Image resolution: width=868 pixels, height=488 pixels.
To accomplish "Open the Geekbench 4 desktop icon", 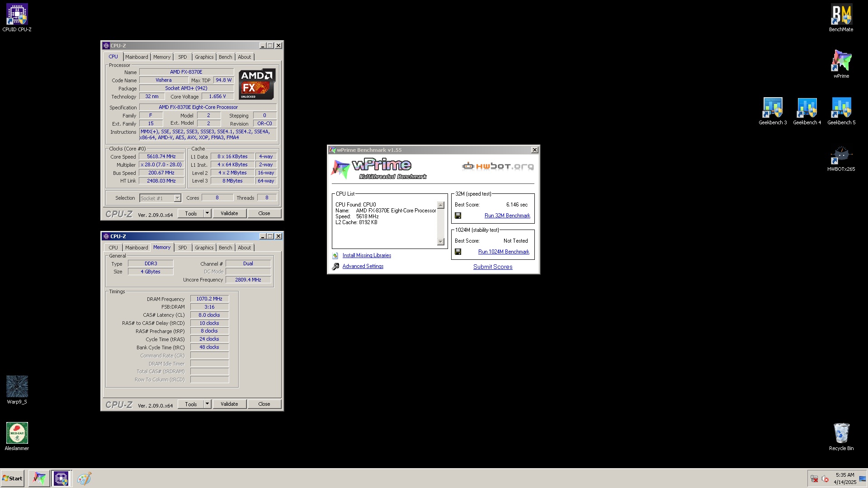I will click(x=807, y=111).
